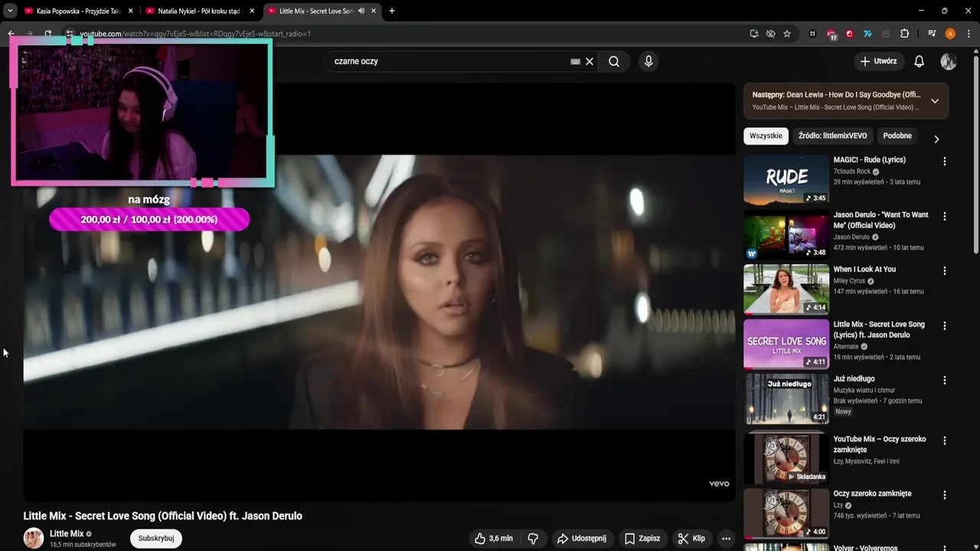Open YouTube notifications bell
The width and height of the screenshot is (980, 551).
919,61
